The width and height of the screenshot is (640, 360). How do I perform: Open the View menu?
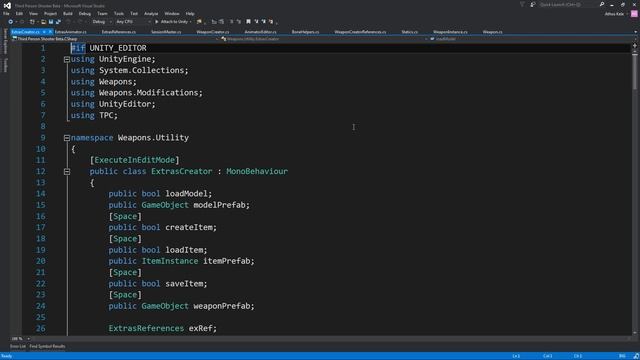click(33, 13)
